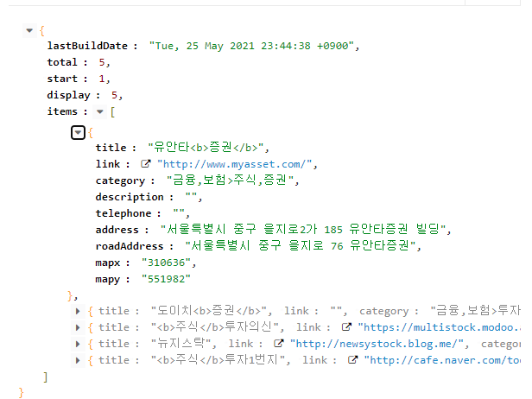Open external link icon beside multistock.modoo
532x399 pixels.
[x=346, y=327]
